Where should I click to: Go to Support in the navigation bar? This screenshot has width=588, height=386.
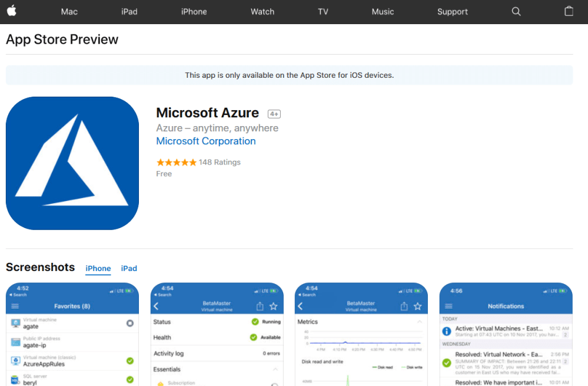click(452, 12)
